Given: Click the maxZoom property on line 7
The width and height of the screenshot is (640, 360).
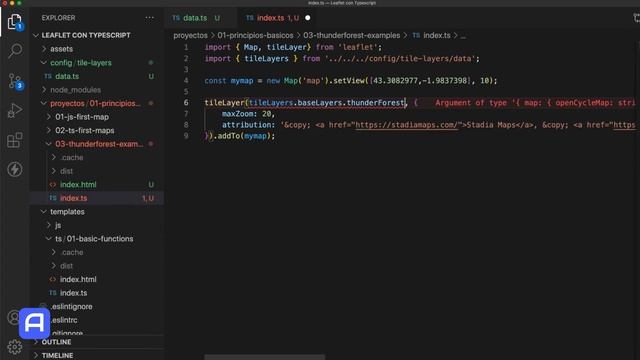Looking at the screenshot, I should (240, 113).
